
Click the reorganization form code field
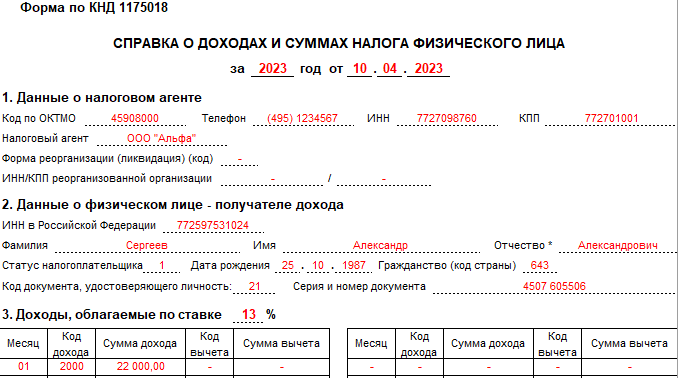coord(240,159)
